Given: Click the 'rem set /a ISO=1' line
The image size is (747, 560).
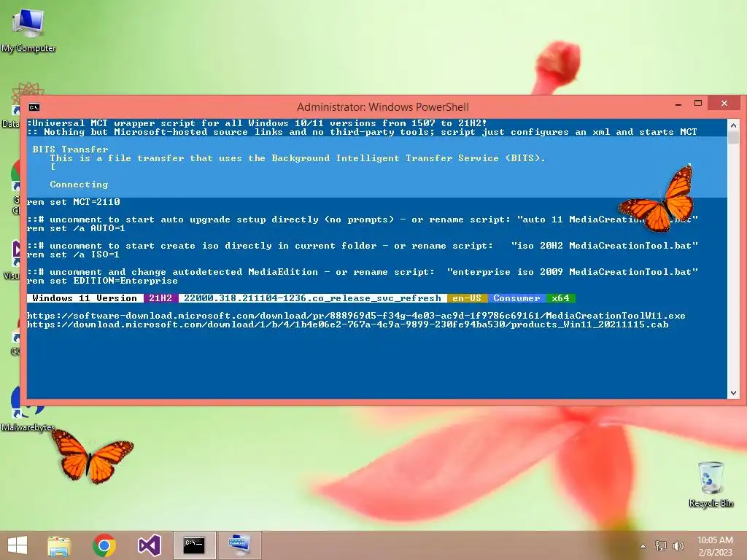Looking at the screenshot, I should coord(74,254).
